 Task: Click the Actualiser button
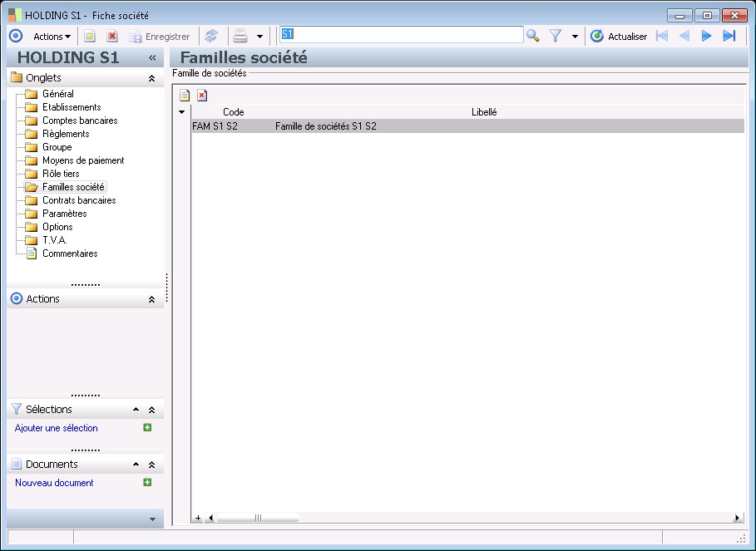pos(619,36)
